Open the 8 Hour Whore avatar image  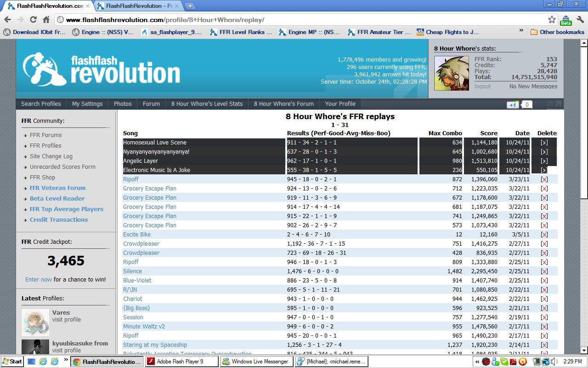coord(452,74)
